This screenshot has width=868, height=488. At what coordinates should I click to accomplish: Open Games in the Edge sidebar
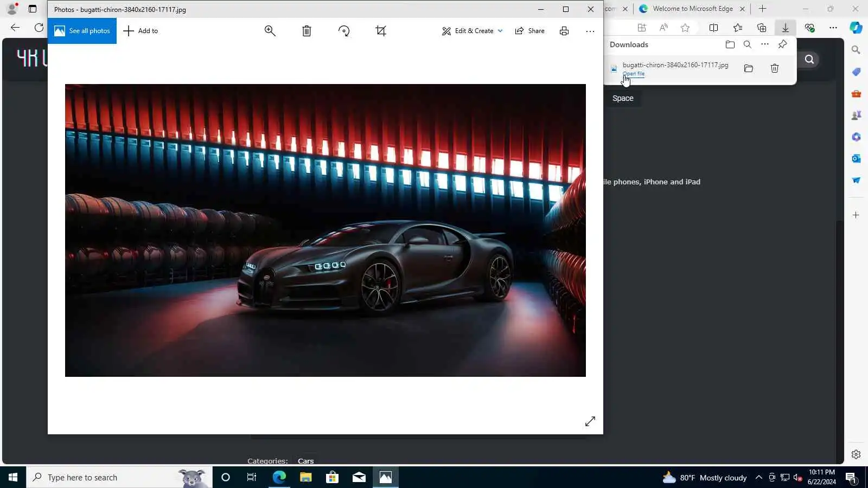(856, 115)
